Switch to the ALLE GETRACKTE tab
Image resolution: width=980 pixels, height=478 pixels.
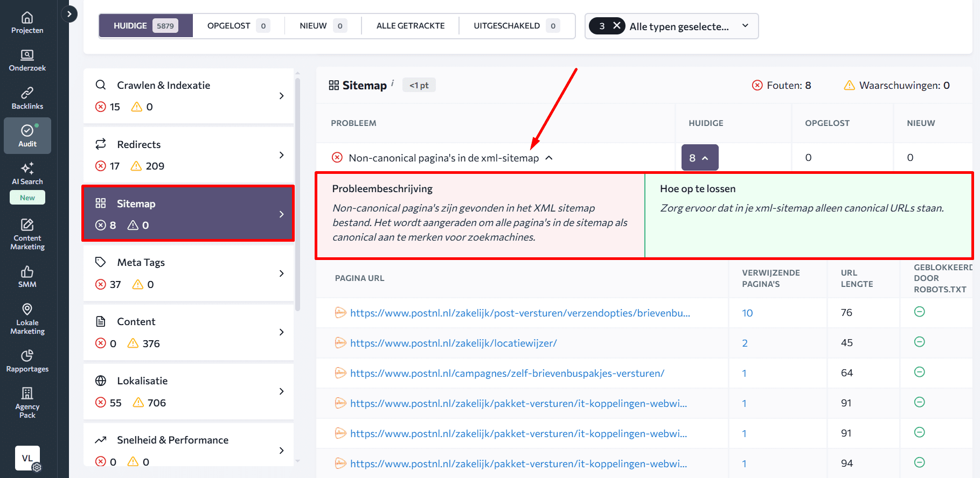coord(411,26)
